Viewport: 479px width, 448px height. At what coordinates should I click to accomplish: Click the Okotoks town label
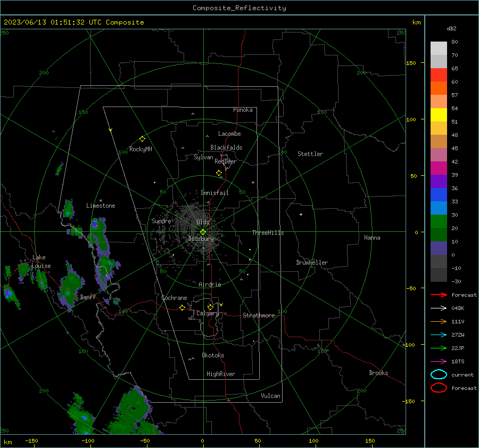pos(213,355)
